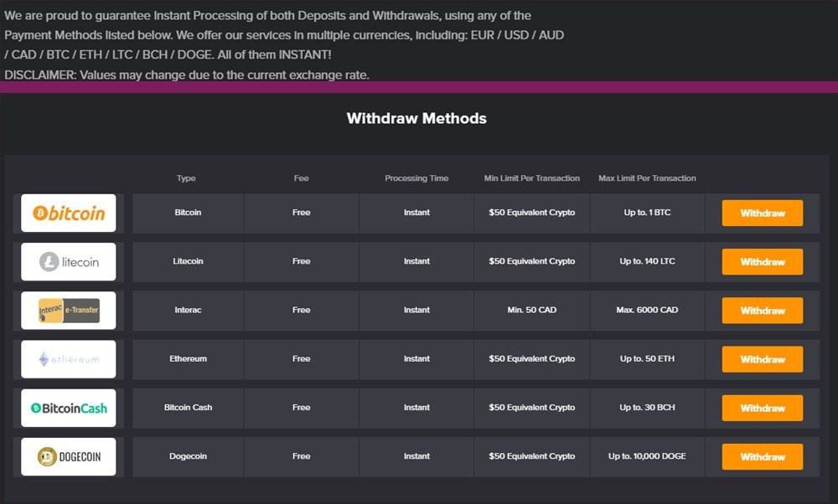838x504 pixels.
Task: Click the Dogecoin row 'Instant' cell
Action: 416,456
